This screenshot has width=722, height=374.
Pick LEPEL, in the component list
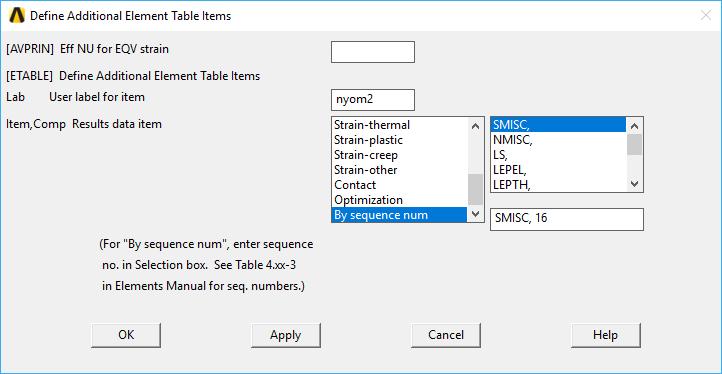point(558,170)
